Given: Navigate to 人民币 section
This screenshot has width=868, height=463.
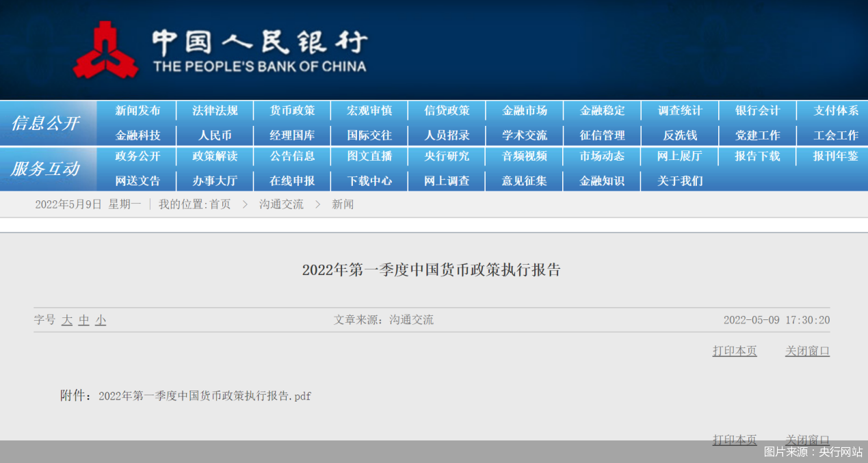Looking at the screenshot, I should click(x=215, y=135).
